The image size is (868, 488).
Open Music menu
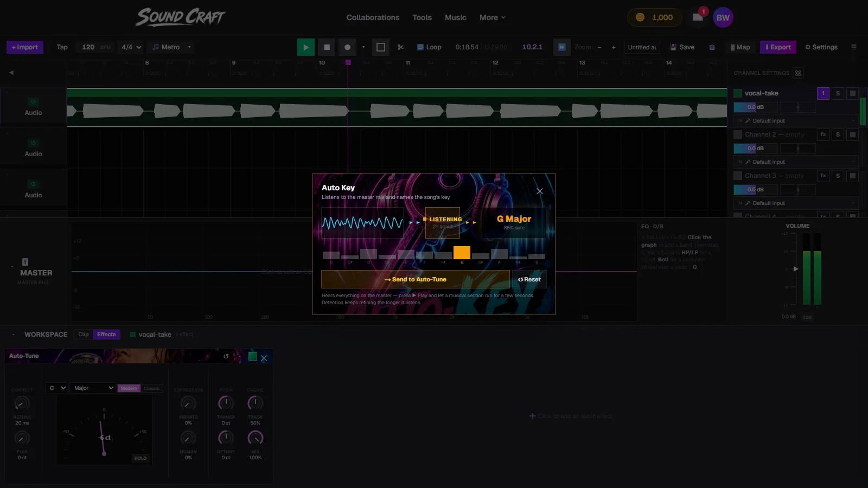click(456, 17)
